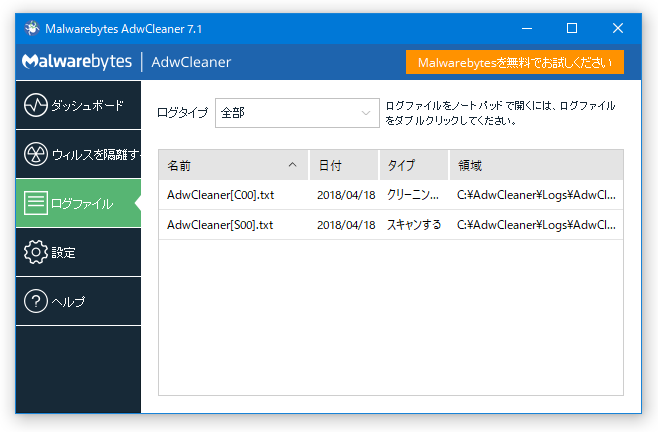Close the AdwCleaner window

(x=618, y=28)
